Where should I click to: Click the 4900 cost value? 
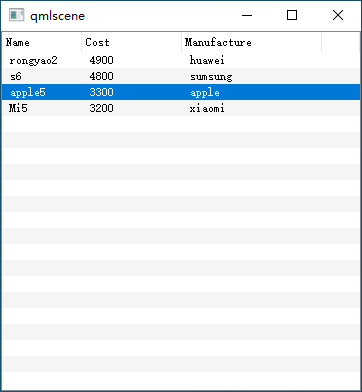pyautogui.click(x=101, y=60)
